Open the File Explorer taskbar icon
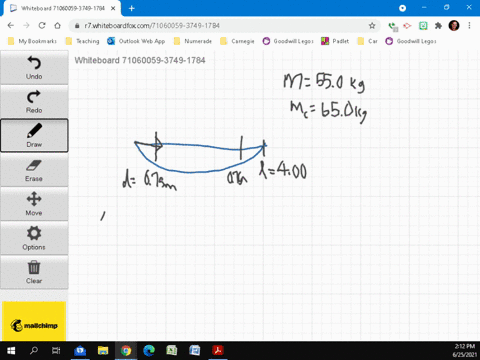The image size is (480, 360). (x=103, y=351)
